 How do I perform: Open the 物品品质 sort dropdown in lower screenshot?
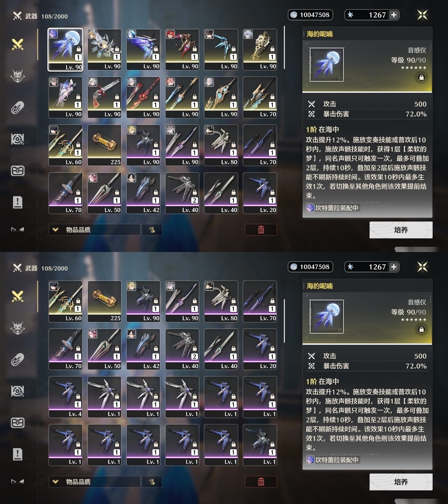tap(94, 482)
